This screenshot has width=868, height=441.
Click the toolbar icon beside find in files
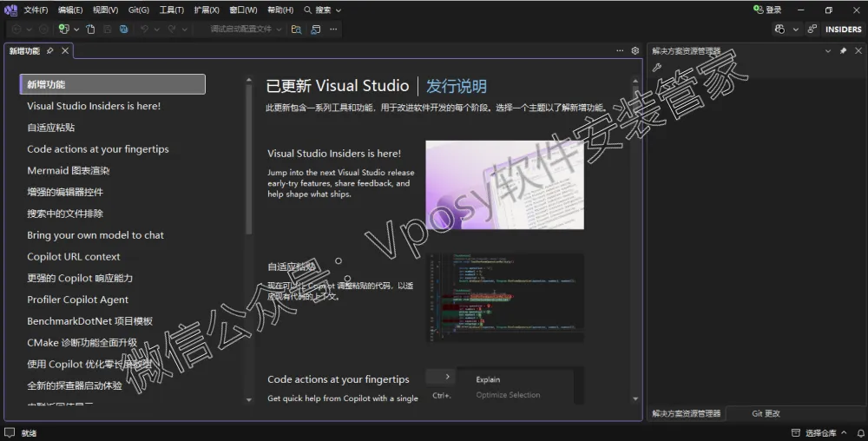point(316,30)
